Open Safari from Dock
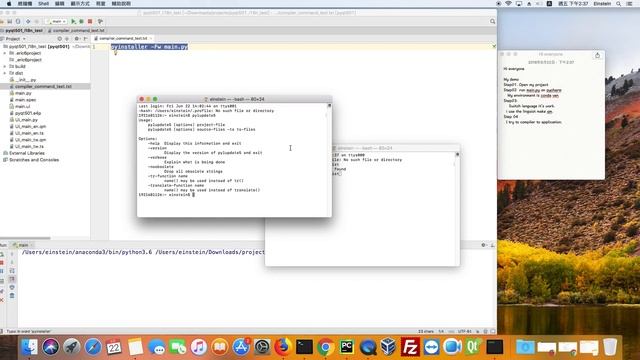Screen dimensions: 640x360 tap(93, 347)
